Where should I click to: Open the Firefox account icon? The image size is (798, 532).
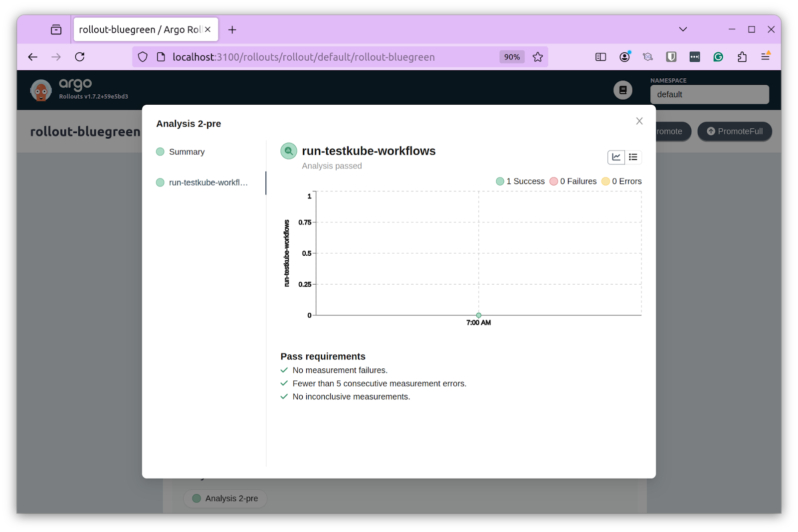[x=624, y=57]
